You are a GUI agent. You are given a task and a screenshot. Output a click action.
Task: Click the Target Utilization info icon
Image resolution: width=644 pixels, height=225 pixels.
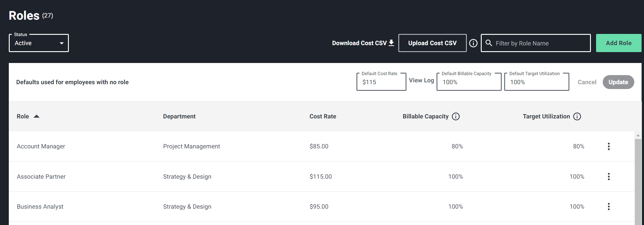click(x=577, y=117)
